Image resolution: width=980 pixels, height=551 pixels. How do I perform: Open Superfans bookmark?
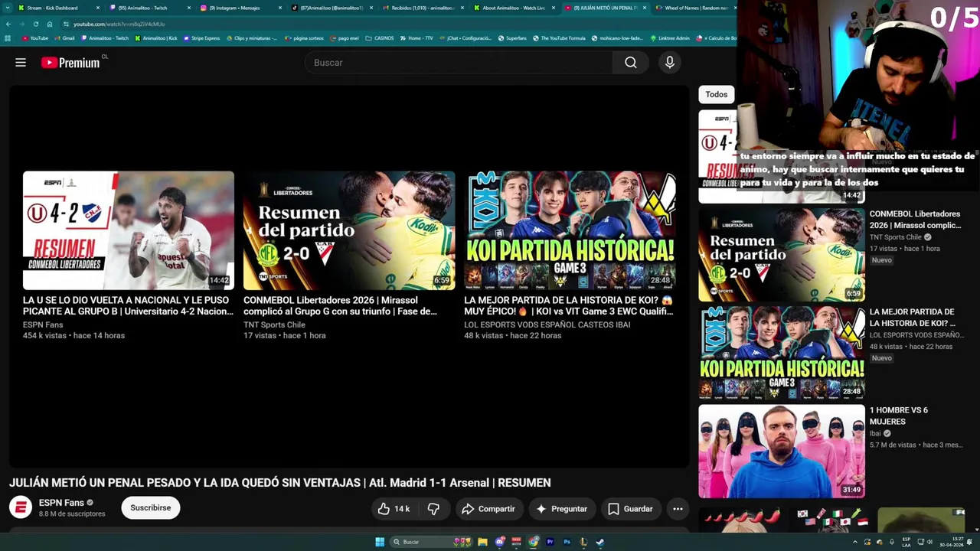(512, 37)
